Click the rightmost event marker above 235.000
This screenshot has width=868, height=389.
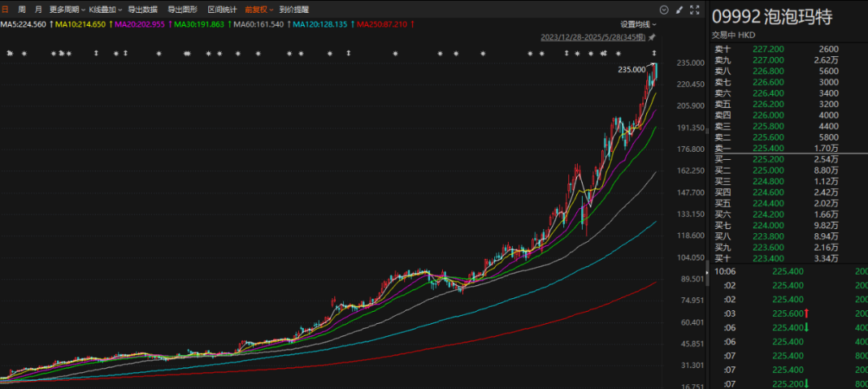(x=654, y=53)
